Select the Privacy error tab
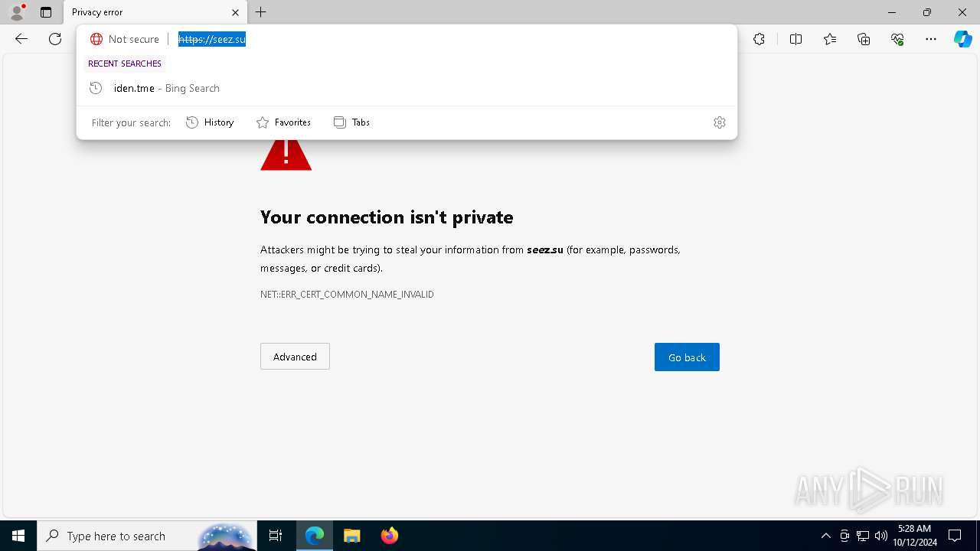Viewport: 980px width, 551px height. 155,12
